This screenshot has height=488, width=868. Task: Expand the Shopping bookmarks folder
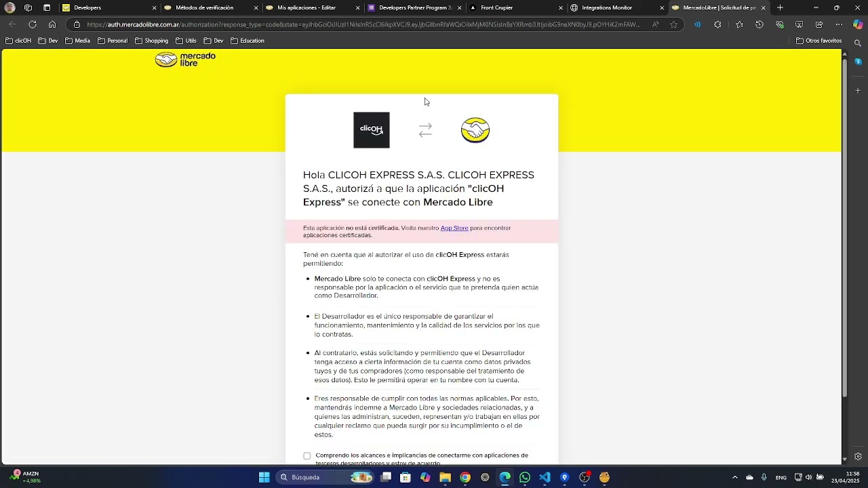coord(151,41)
